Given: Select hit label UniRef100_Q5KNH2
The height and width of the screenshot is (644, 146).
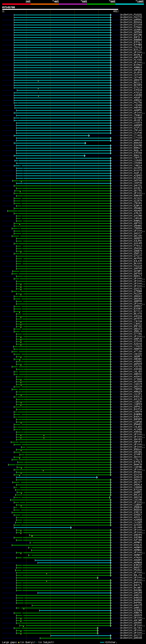Looking at the screenshot, I should [131, 226].
